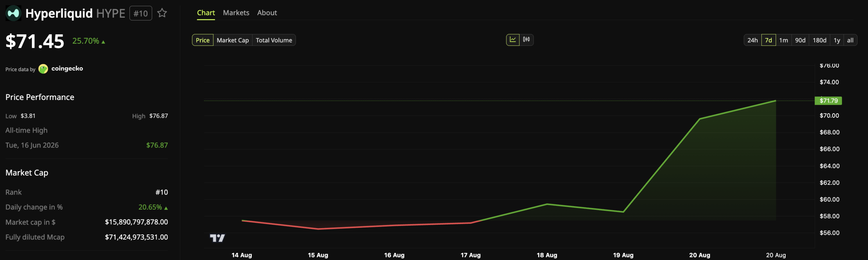868x260 pixels.
Task: Click the 14 Aug date on the time axis
Action: (242, 255)
